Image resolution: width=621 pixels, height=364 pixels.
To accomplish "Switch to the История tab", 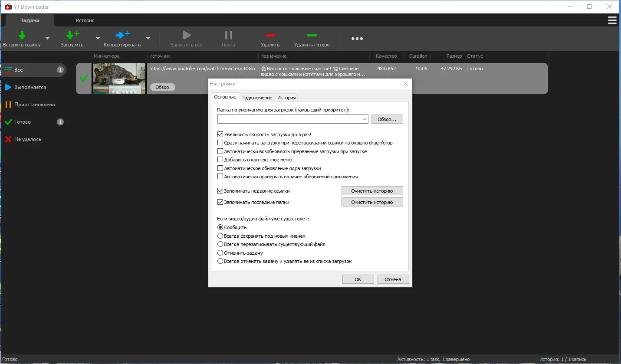I will (x=85, y=20).
